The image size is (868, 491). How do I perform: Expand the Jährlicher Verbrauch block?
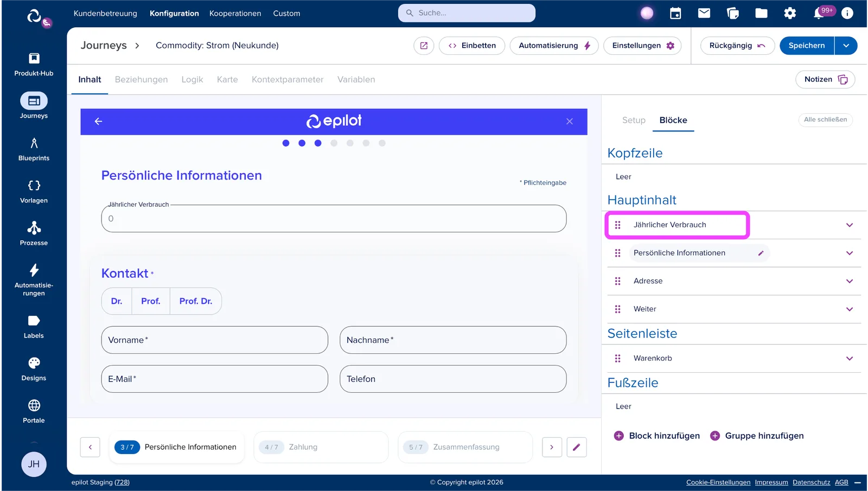(850, 225)
